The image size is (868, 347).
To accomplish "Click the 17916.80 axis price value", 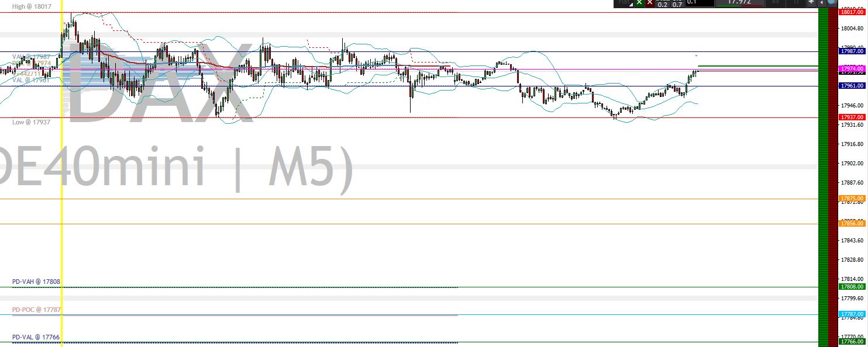I will point(852,144).
